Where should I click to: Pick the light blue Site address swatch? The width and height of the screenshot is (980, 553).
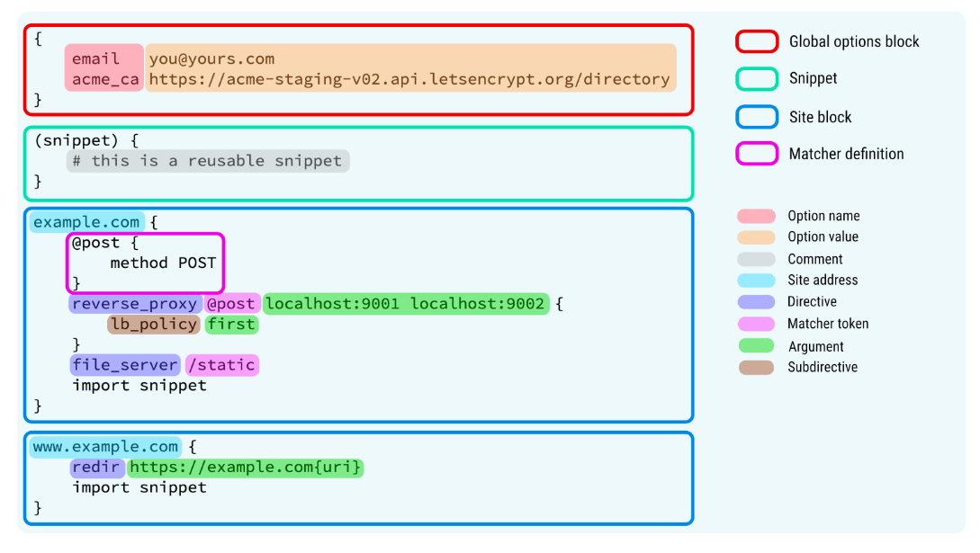pos(756,281)
